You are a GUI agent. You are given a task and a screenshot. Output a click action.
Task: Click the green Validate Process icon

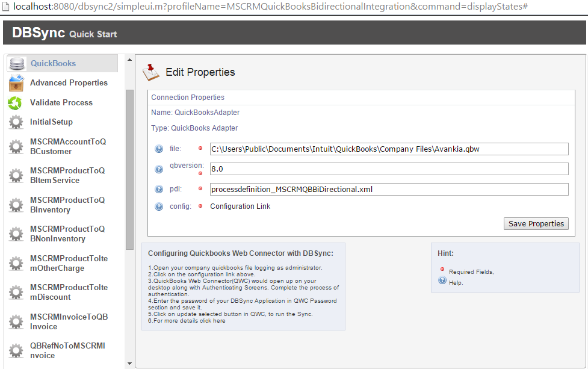pos(16,103)
